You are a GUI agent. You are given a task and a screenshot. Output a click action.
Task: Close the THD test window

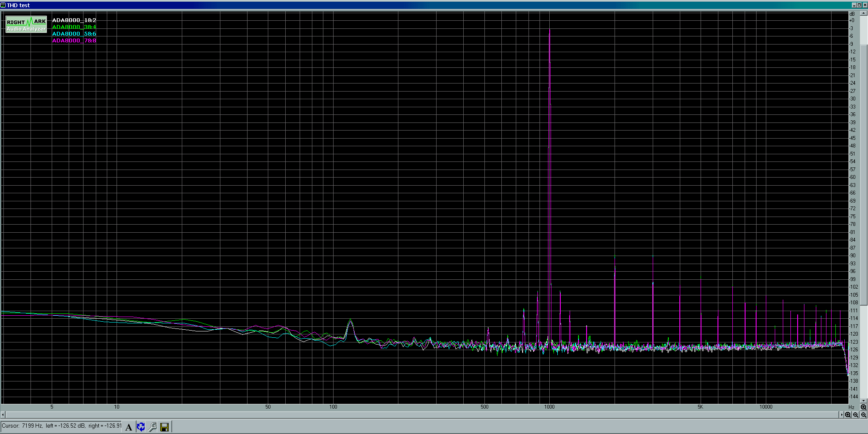865,5
